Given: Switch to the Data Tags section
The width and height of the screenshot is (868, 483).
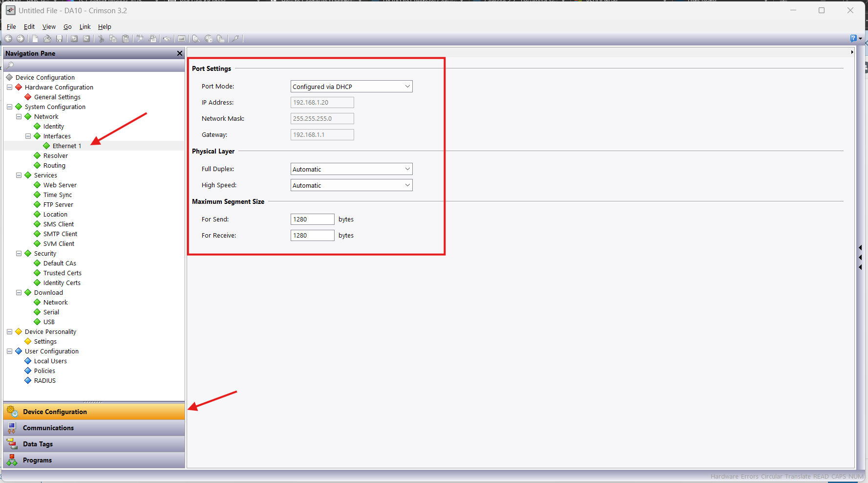Looking at the screenshot, I should pos(38,444).
